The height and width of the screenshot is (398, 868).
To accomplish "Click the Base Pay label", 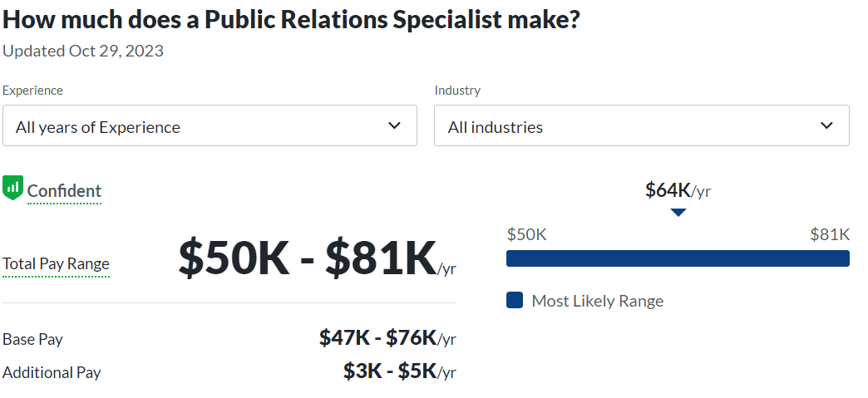I will [x=32, y=339].
